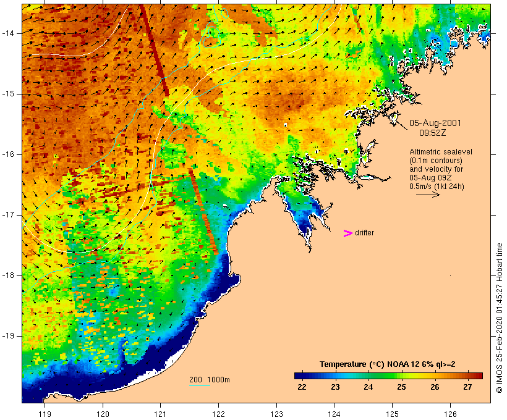Click the latitude axis label '-14'
The height and width of the screenshot is (420, 507).
click(x=8, y=33)
